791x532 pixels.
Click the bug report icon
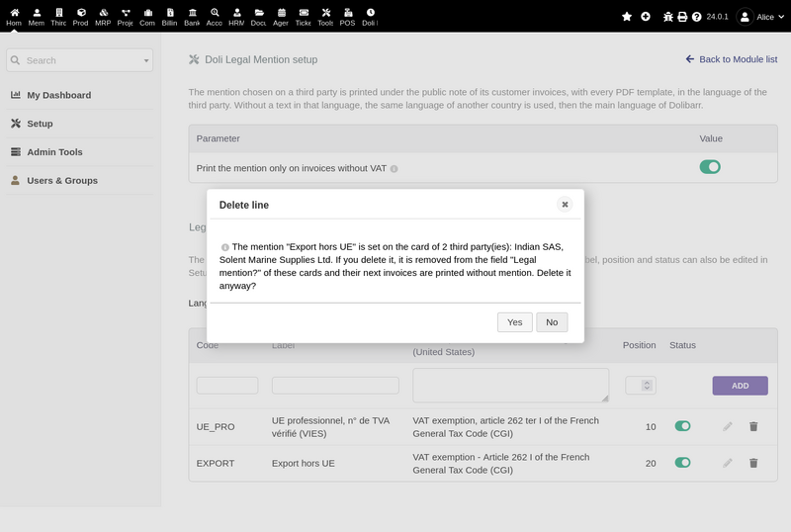(668, 17)
